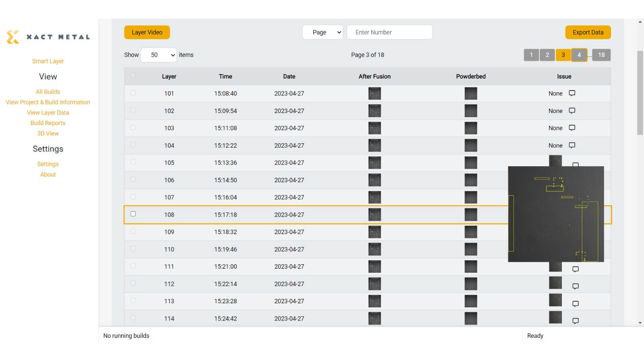Screen dimensions: 644x362
Task: View Powderbed image for layer 106
Action: tap(471, 180)
